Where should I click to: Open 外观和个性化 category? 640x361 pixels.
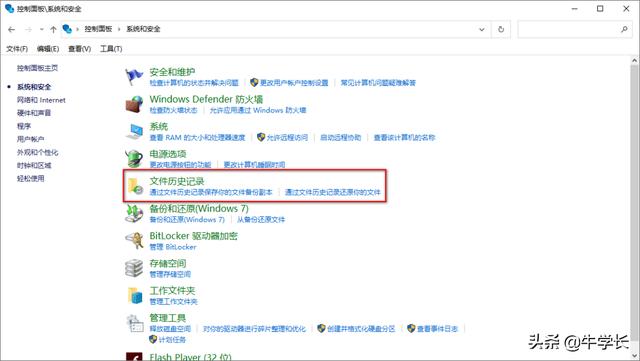point(38,152)
